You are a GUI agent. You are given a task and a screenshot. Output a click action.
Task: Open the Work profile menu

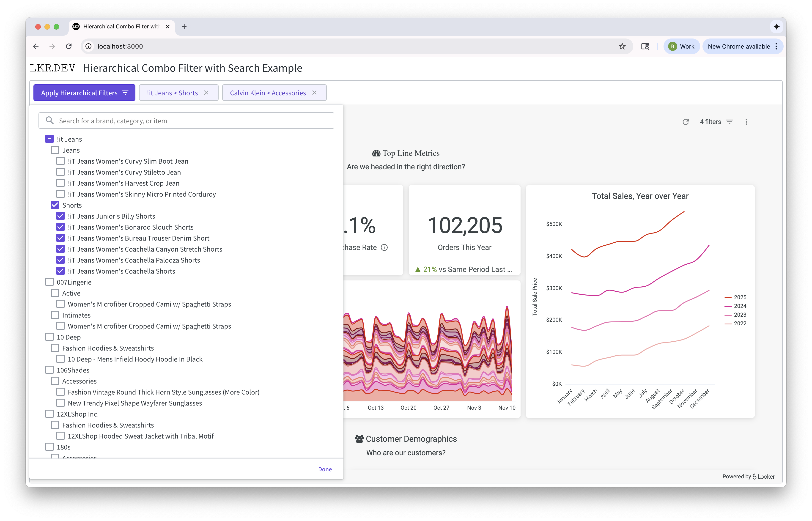(681, 46)
